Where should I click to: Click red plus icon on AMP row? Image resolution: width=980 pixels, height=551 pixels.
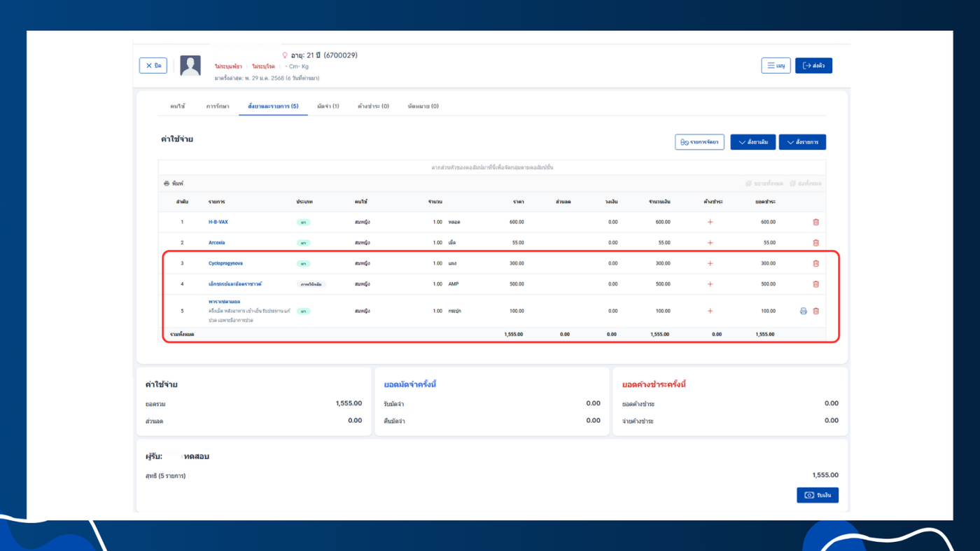(x=710, y=284)
